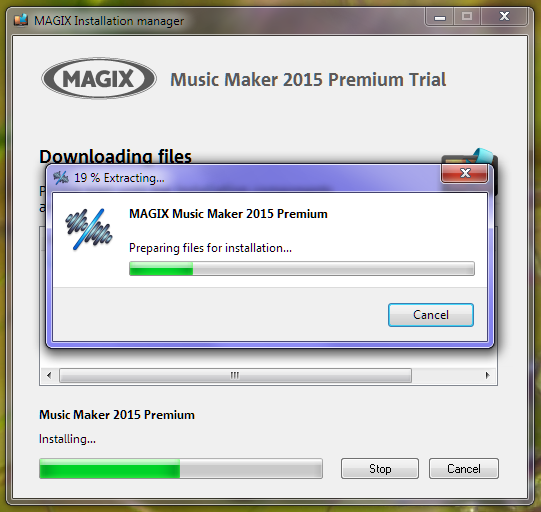Click the MAGIX Installation manager title bar icon
Screen dimensions: 541x512
(x=21, y=20)
